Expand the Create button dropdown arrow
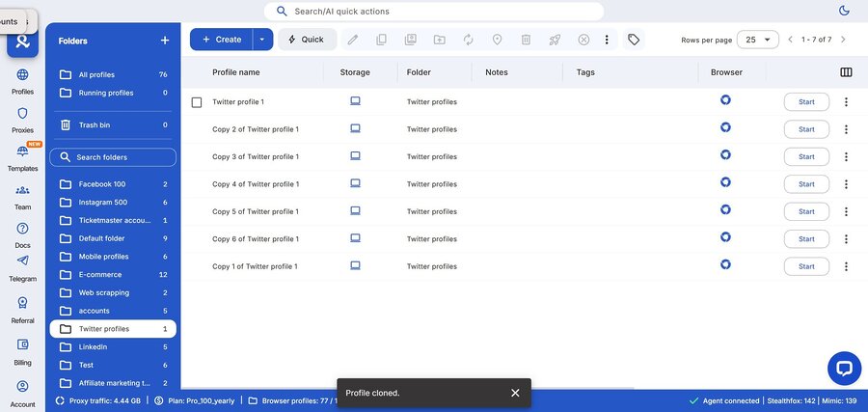The image size is (868, 412). (x=262, y=40)
